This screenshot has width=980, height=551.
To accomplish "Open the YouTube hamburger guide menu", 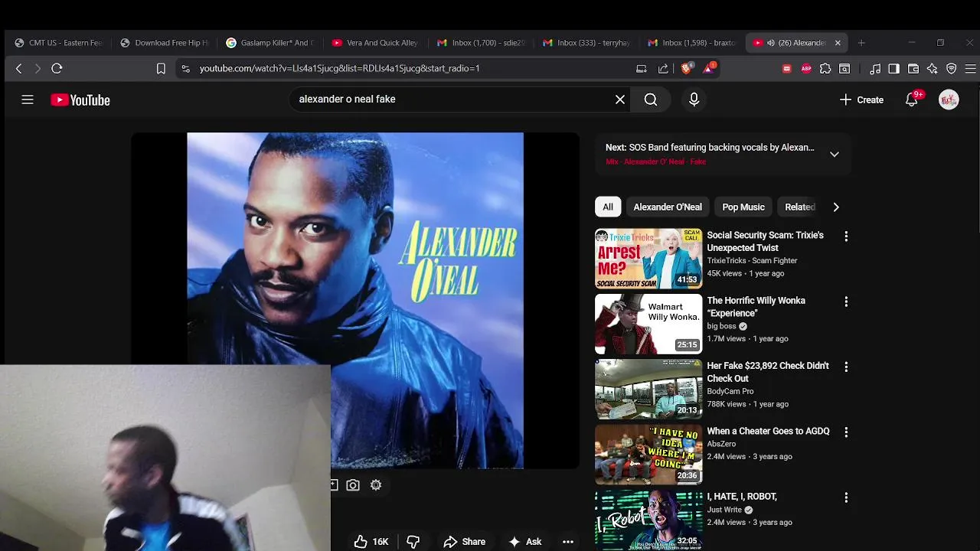I will point(28,99).
